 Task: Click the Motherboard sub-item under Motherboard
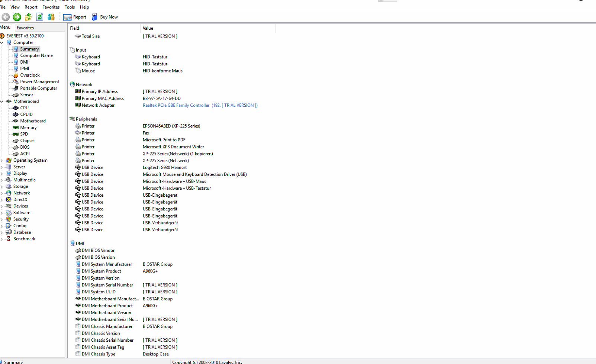[x=33, y=121]
